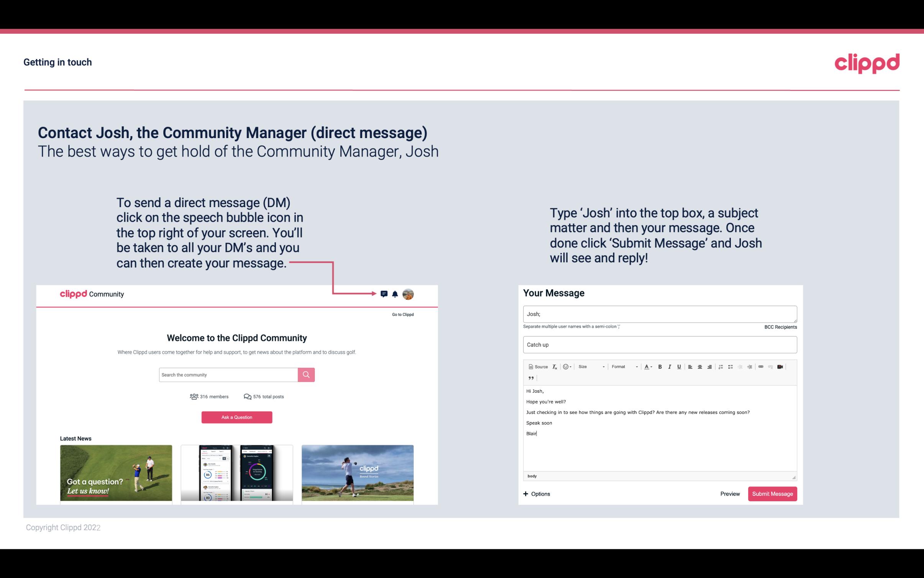Expand the Options section
The width and height of the screenshot is (924, 578).
[x=536, y=494]
